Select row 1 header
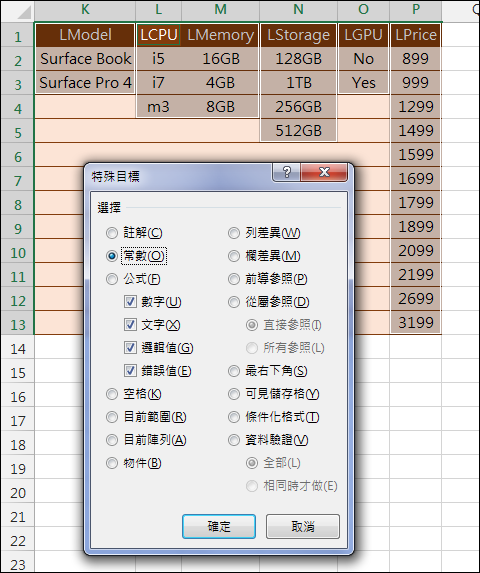Viewport: 480px width, 573px height. (x=18, y=36)
